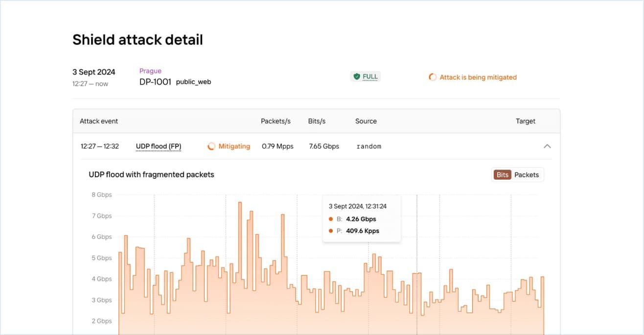Click the 5 Gbps axis label
Viewport: 644px width, 335px height.
point(102,258)
